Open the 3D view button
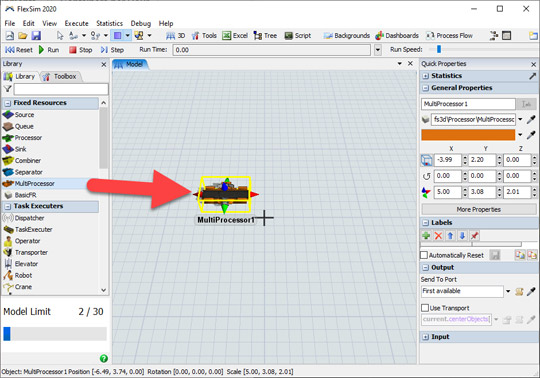The width and height of the screenshot is (540, 378). 176,35
